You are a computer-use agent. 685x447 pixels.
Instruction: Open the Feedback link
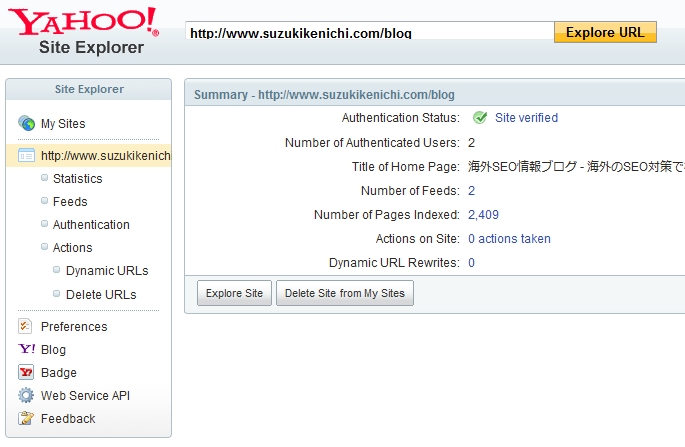coord(68,419)
